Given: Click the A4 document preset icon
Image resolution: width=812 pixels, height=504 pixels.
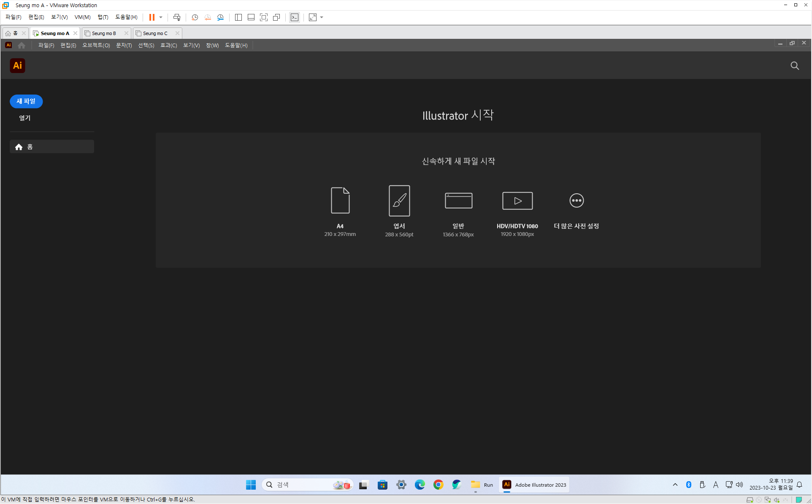Looking at the screenshot, I should tap(340, 201).
